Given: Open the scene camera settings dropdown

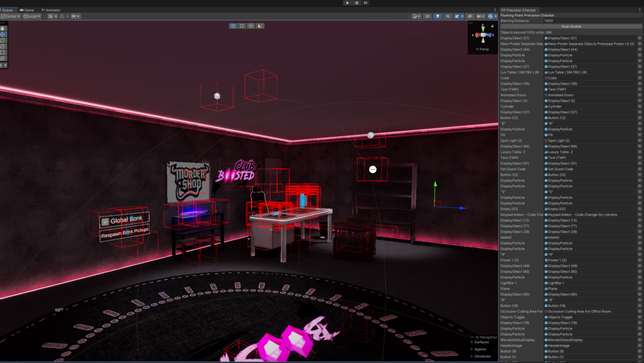Looking at the screenshot, I should [481, 16].
